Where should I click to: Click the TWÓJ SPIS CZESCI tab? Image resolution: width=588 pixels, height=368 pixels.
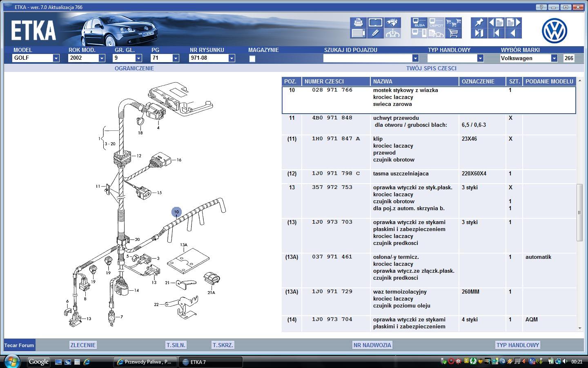pyautogui.click(x=431, y=68)
